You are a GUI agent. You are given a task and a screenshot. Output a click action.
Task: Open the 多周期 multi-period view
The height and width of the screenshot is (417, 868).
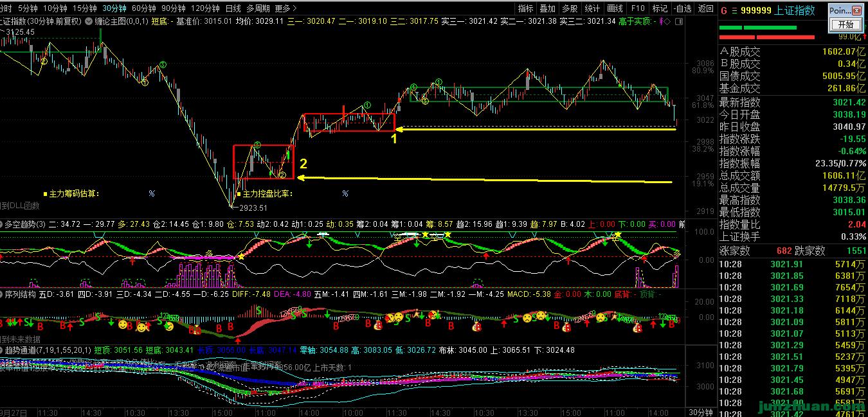pos(258,8)
